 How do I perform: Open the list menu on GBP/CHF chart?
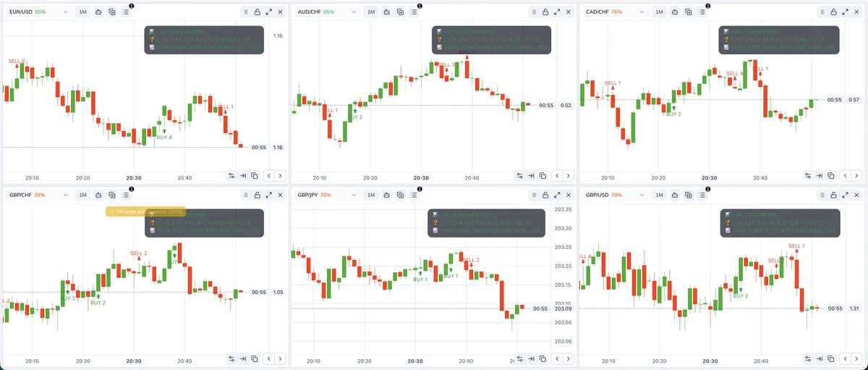(126, 195)
